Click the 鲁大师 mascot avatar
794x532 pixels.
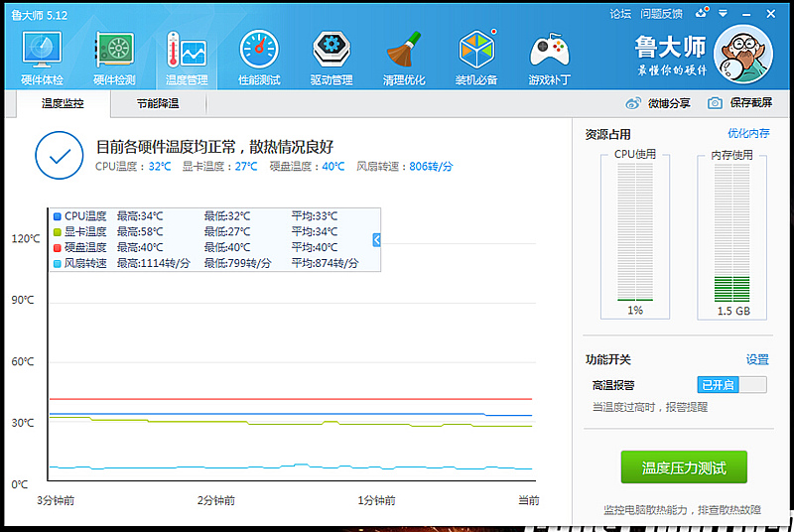point(743,55)
